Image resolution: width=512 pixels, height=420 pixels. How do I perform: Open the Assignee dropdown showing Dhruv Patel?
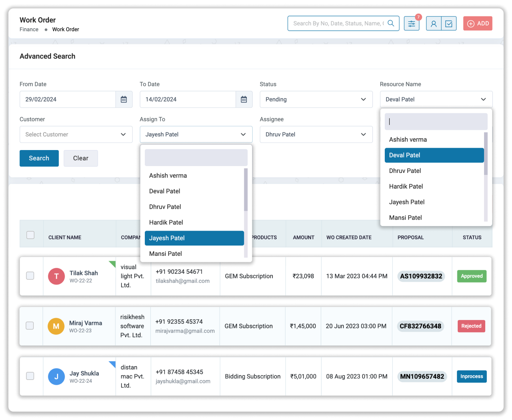(316, 134)
